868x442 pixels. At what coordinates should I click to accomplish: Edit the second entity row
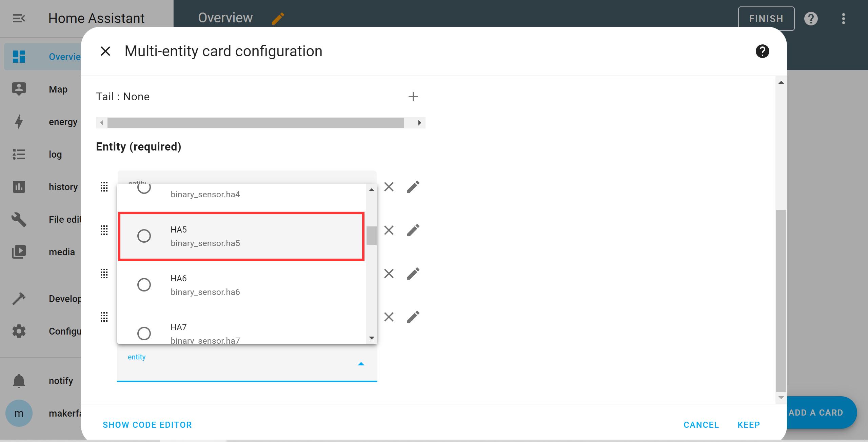tap(413, 230)
